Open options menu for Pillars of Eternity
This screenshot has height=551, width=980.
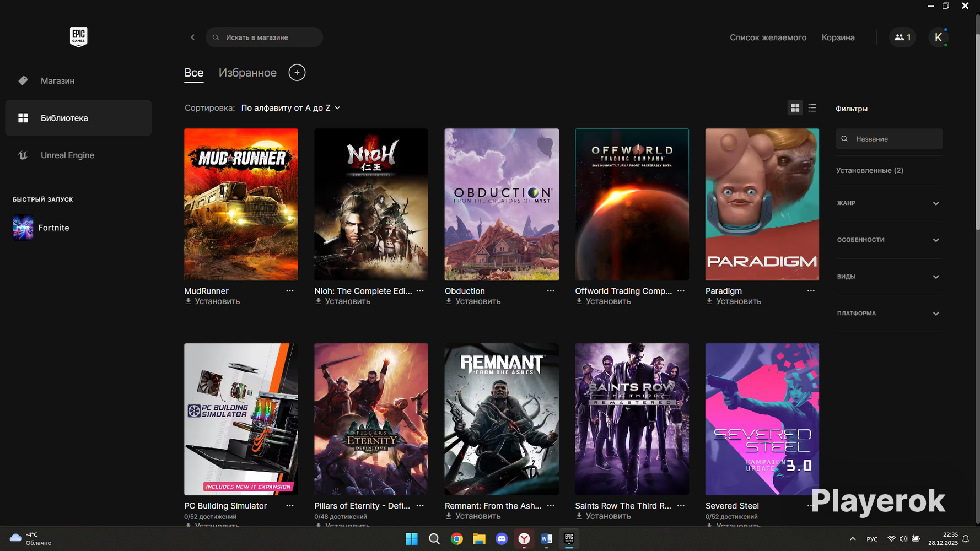(x=420, y=506)
